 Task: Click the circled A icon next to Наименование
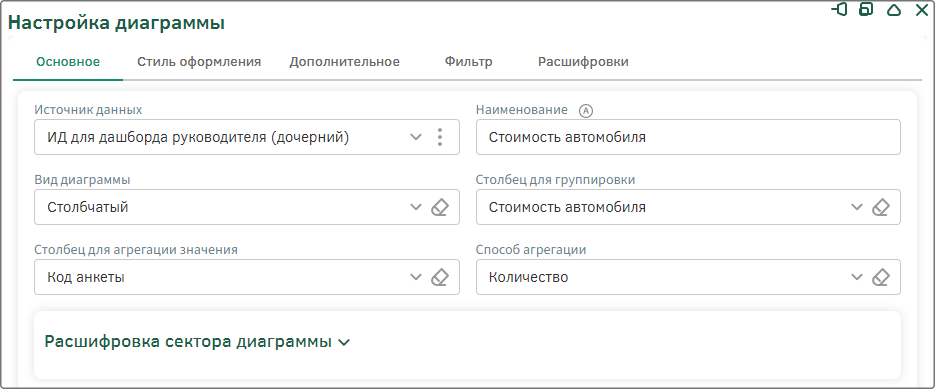point(587,110)
